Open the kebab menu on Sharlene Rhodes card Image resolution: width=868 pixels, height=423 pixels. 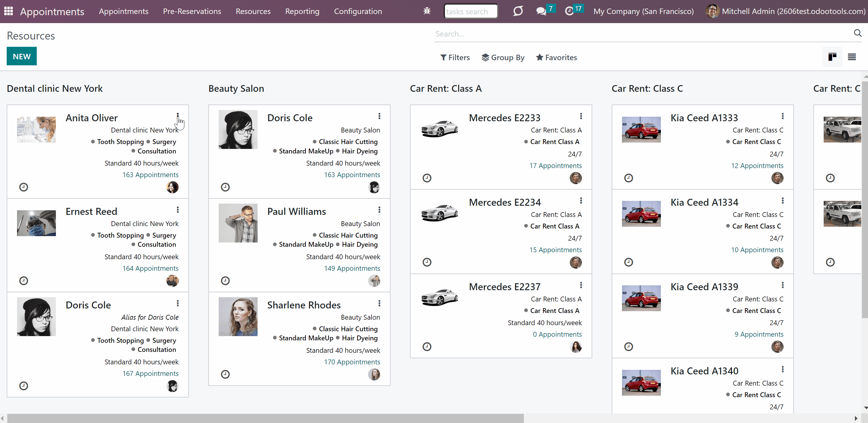[x=379, y=303]
